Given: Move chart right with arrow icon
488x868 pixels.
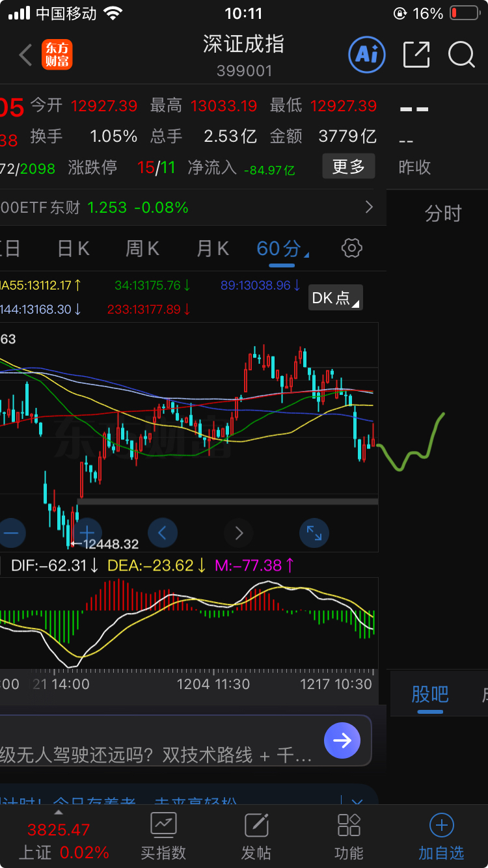Looking at the screenshot, I should coord(239,533).
